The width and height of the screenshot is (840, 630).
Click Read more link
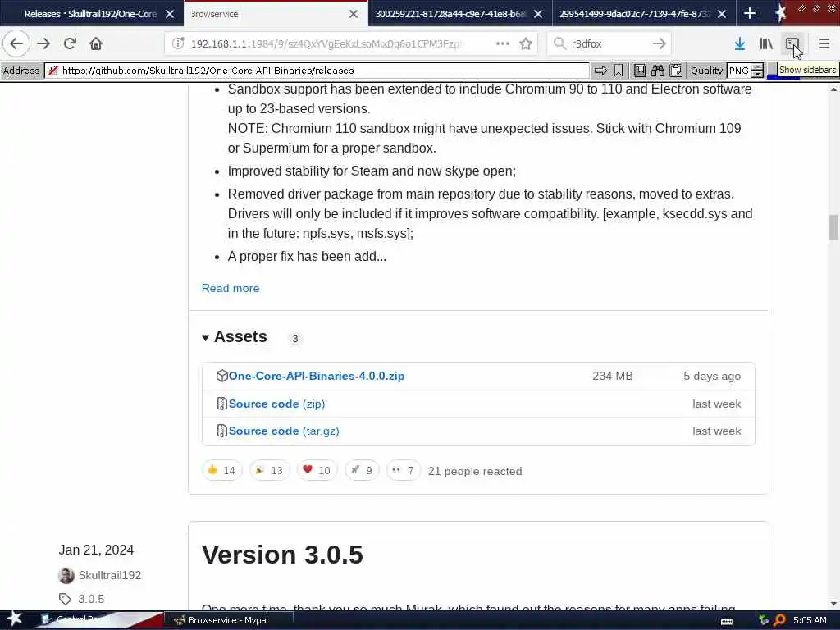click(231, 288)
